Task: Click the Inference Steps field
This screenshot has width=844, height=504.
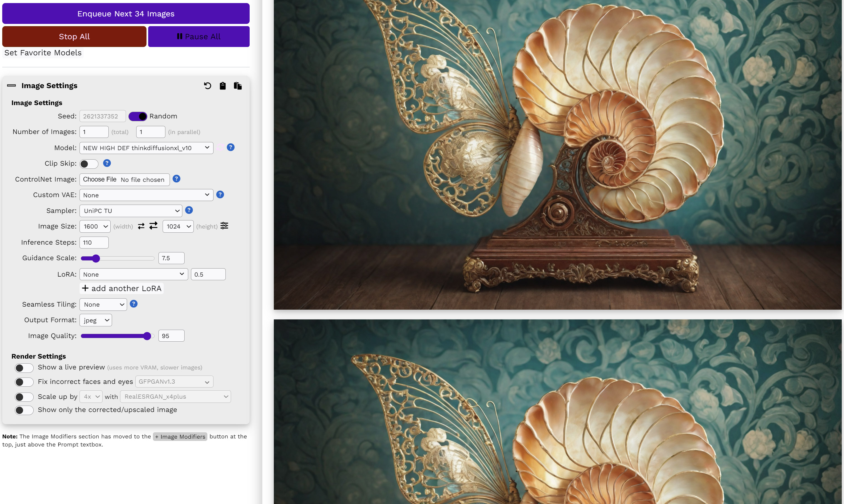Action: point(94,242)
